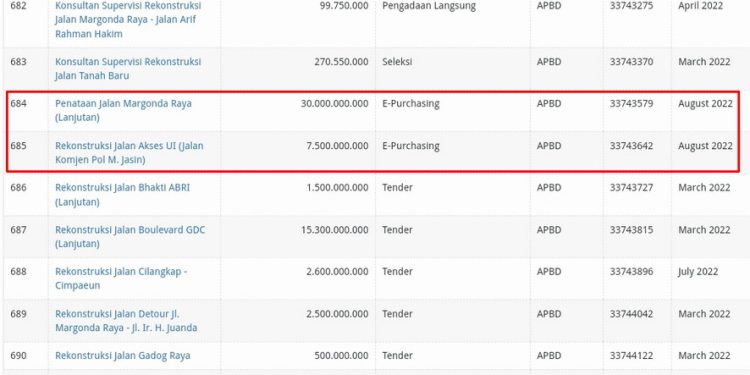Open Rekonstruksi Jalan Detour Jl. Margonda Raya link

tap(126, 320)
